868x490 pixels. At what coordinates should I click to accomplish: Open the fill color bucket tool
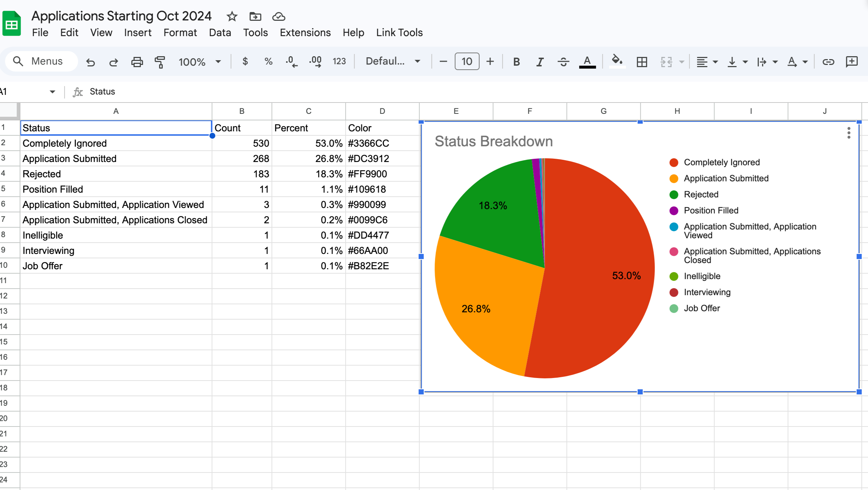tap(617, 61)
